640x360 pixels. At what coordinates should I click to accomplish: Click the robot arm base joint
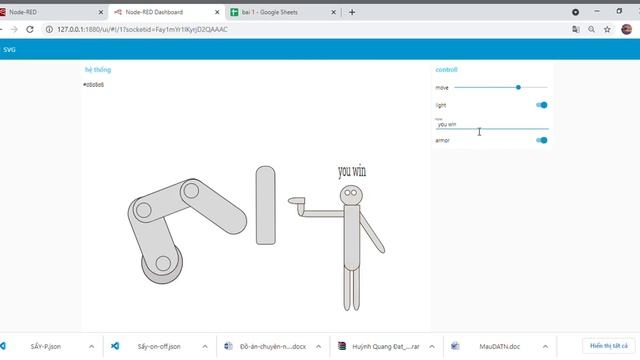pyautogui.click(x=162, y=263)
